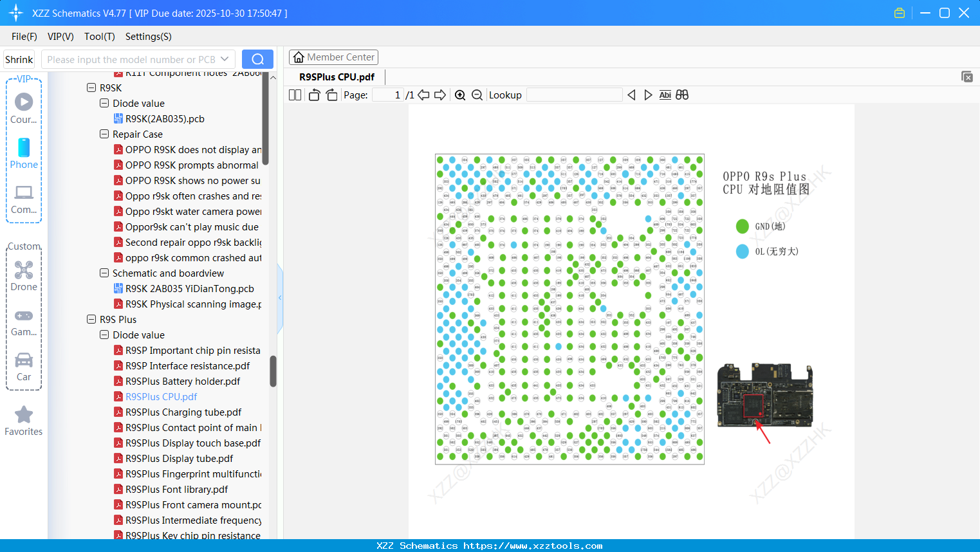
Task: Collapse the Schematic and boardview group
Action: pos(104,273)
